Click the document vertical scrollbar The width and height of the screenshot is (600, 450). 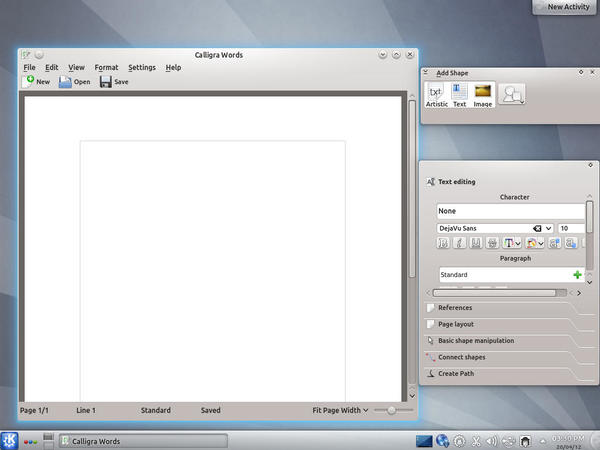coord(412,189)
